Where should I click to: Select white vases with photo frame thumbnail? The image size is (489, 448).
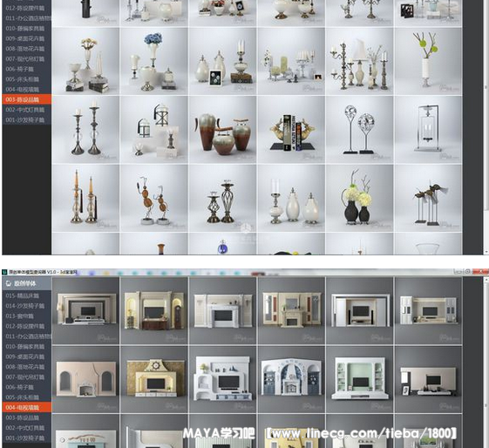click(222, 61)
